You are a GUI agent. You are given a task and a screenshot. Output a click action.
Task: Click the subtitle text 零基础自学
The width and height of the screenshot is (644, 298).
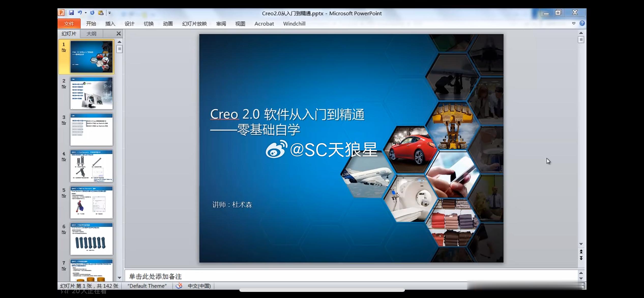[269, 130]
